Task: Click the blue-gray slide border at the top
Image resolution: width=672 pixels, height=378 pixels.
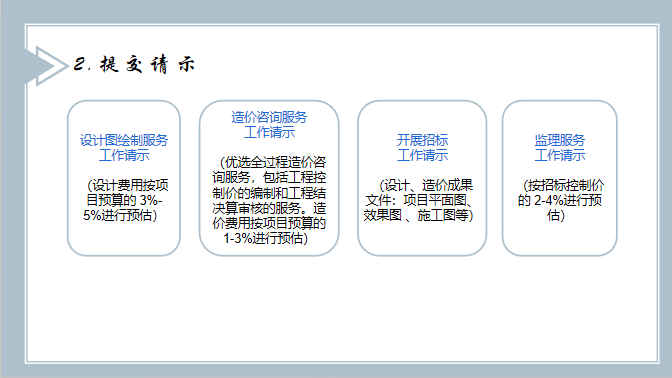Action: tap(336, 11)
